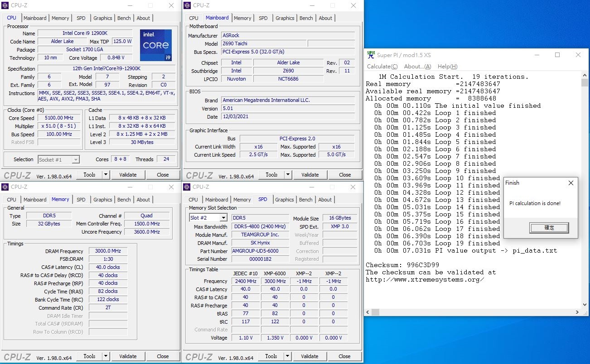Close the Finish dialog with its X
This screenshot has height=364, width=590.
(571, 183)
